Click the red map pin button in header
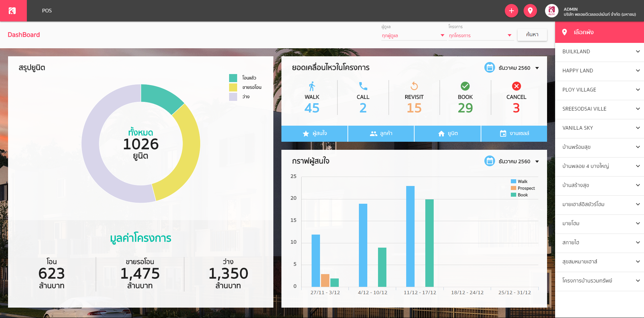This screenshot has height=318, width=644. click(530, 11)
